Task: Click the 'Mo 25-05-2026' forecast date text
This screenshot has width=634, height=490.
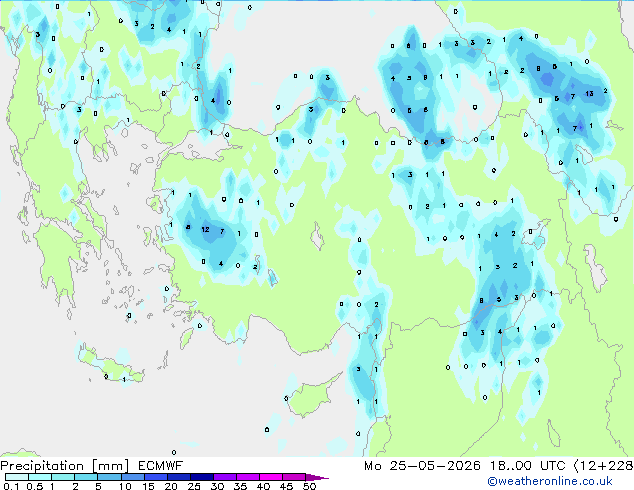Action: pos(423,466)
